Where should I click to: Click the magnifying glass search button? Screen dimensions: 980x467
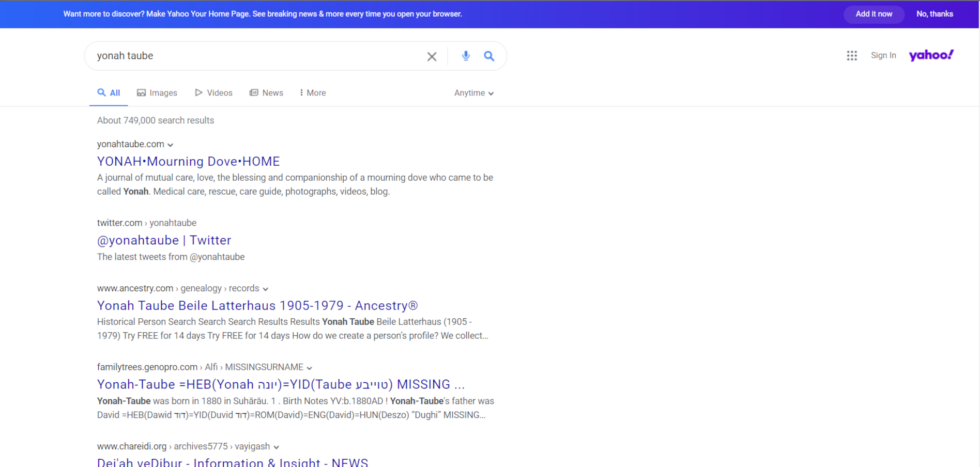pyautogui.click(x=489, y=56)
